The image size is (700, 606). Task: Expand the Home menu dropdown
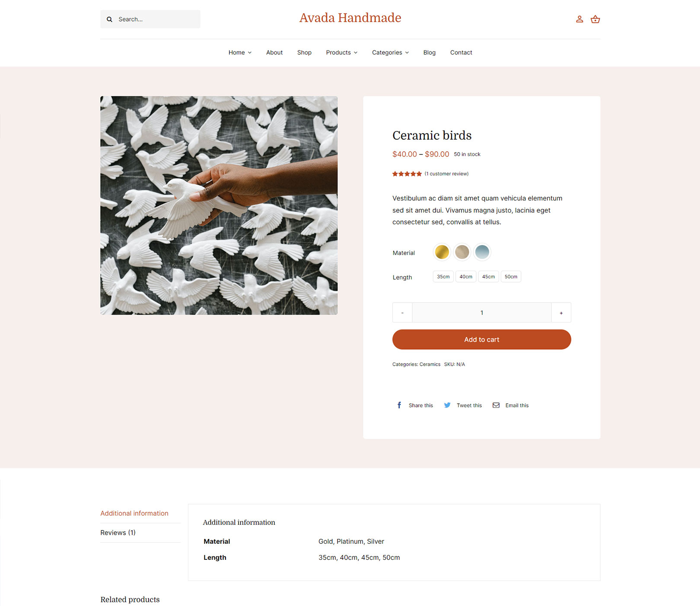(240, 52)
